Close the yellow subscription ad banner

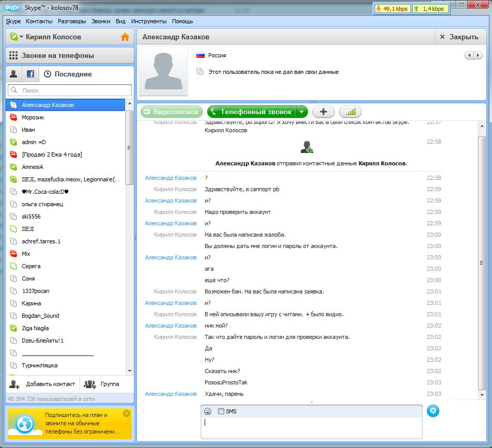pos(127,413)
